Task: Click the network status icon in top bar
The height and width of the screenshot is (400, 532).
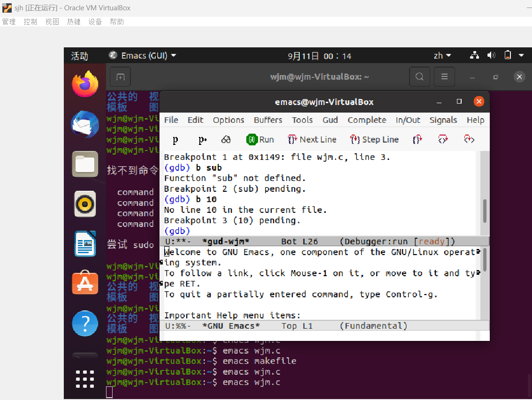Action: click(x=474, y=55)
